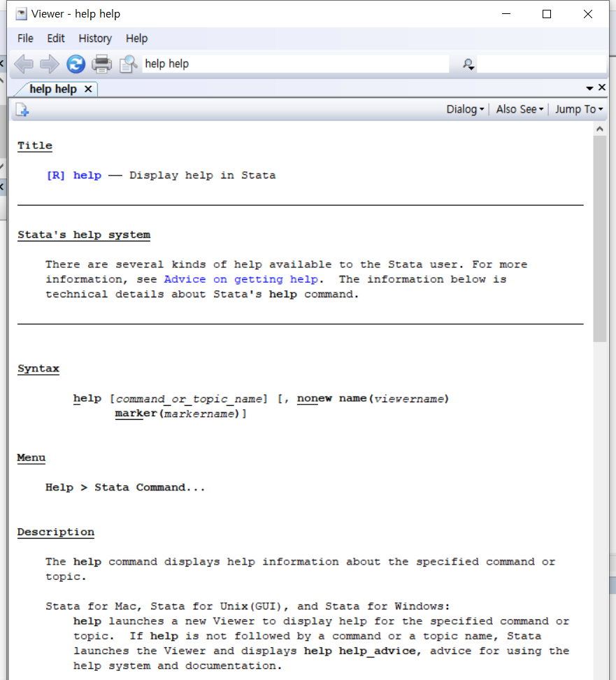Image resolution: width=616 pixels, height=680 pixels.
Task: Click 'help help_advice' bold text
Action: point(360,651)
